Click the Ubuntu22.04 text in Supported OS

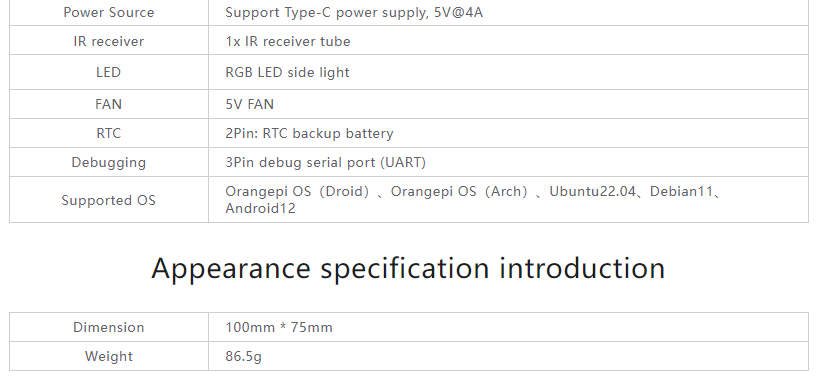pos(593,191)
